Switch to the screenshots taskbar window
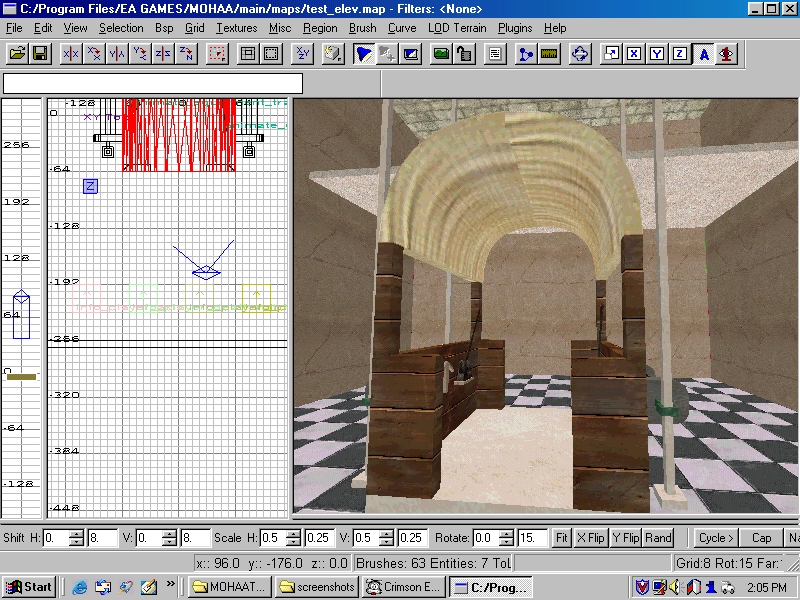Screen dimensions: 800x600 click(x=316, y=587)
